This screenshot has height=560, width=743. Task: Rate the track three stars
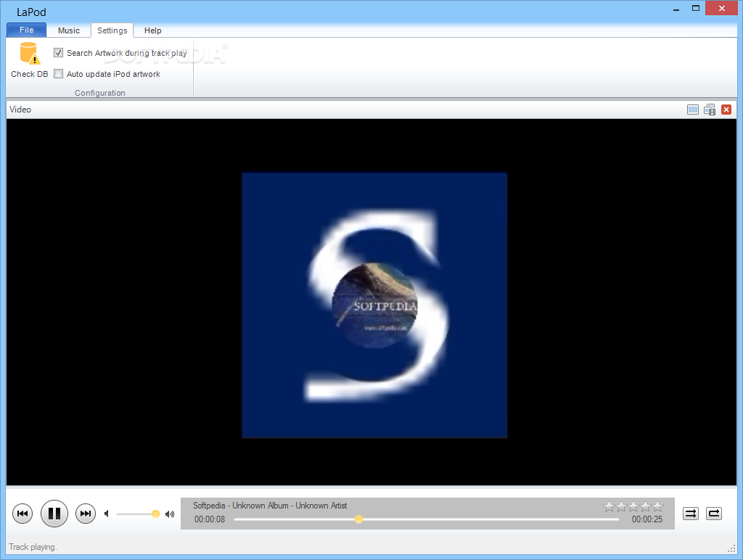(633, 507)
